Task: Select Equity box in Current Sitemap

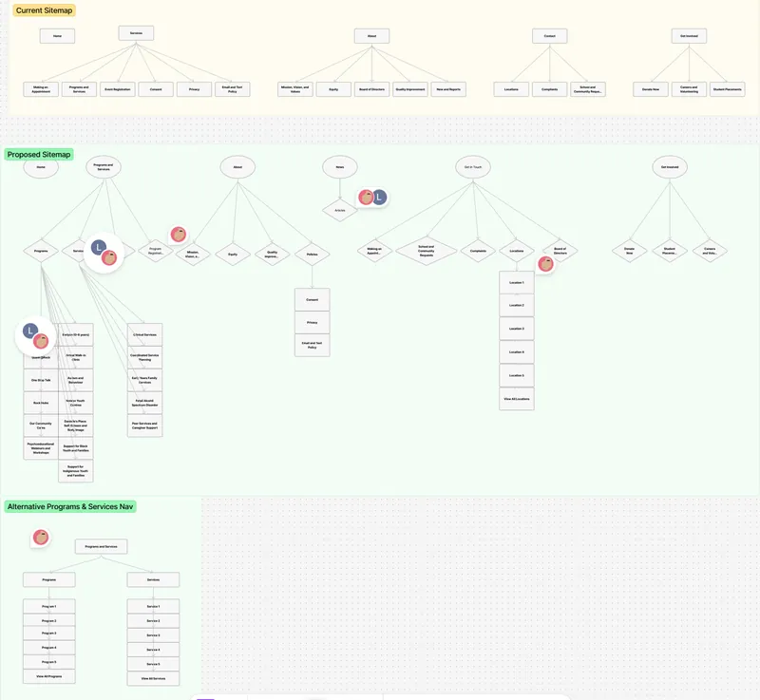Action: [333, 89]
